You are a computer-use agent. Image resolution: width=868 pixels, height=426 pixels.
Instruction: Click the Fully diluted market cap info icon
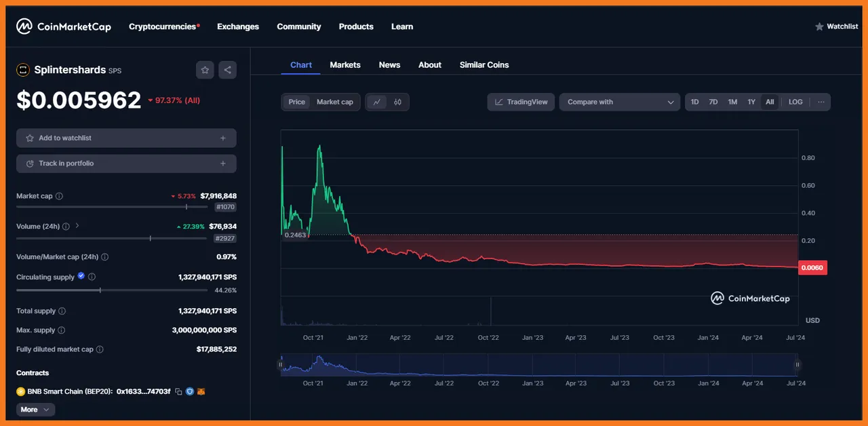tap(100, 349)
